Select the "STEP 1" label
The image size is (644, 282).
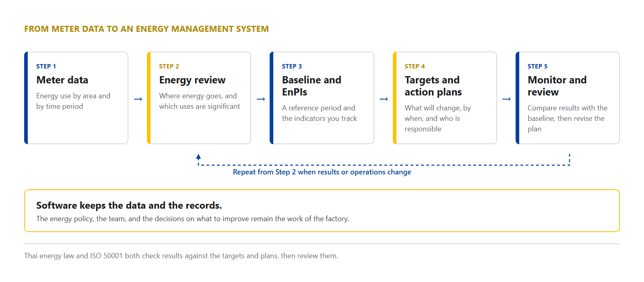click(x=46, y=66)
